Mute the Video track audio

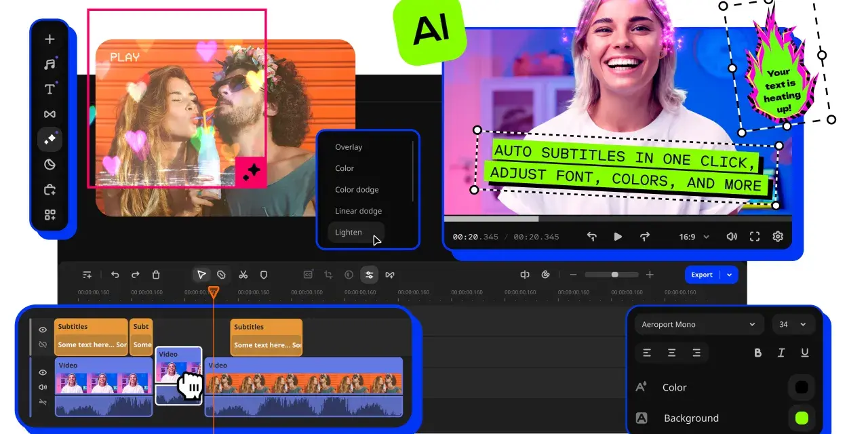43,387
